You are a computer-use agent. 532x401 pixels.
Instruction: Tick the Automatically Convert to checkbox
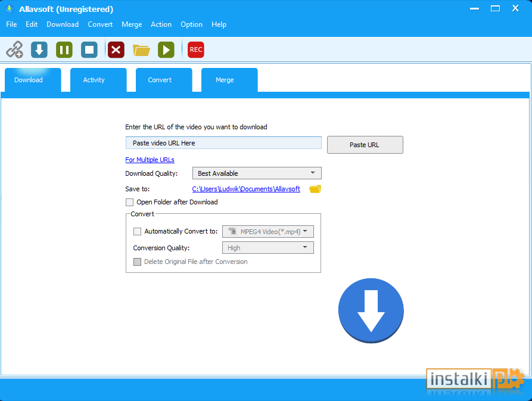[x=138, y=232]
